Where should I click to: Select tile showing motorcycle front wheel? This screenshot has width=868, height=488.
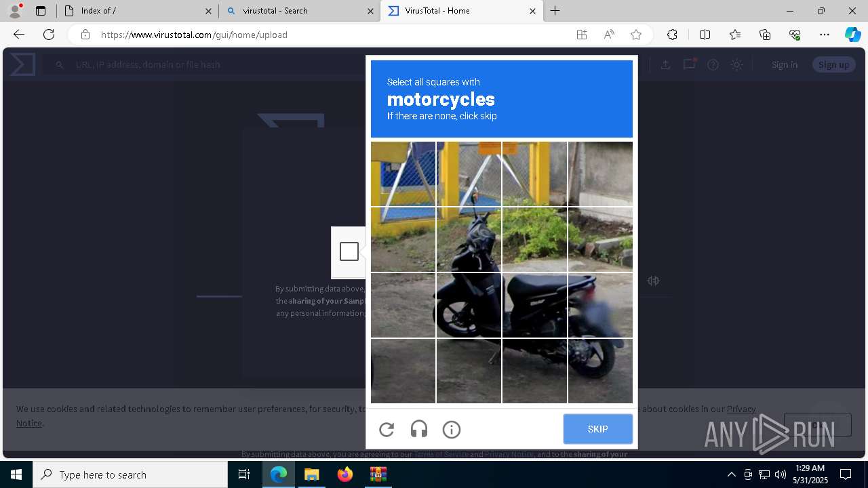pos(469,305)
